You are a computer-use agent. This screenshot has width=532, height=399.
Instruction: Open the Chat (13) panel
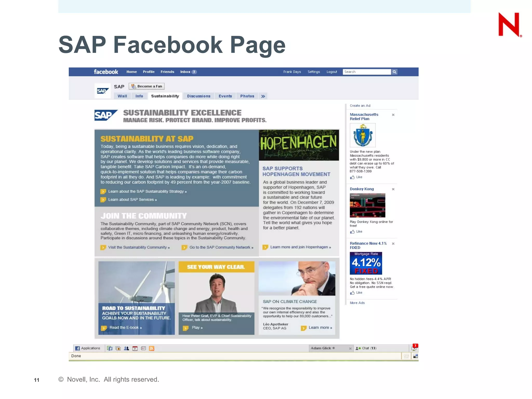coord(381,348)
